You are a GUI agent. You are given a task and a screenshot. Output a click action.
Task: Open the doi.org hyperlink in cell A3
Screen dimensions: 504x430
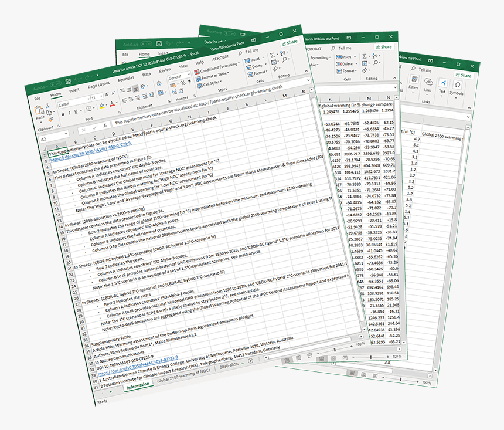pos(91,151)
